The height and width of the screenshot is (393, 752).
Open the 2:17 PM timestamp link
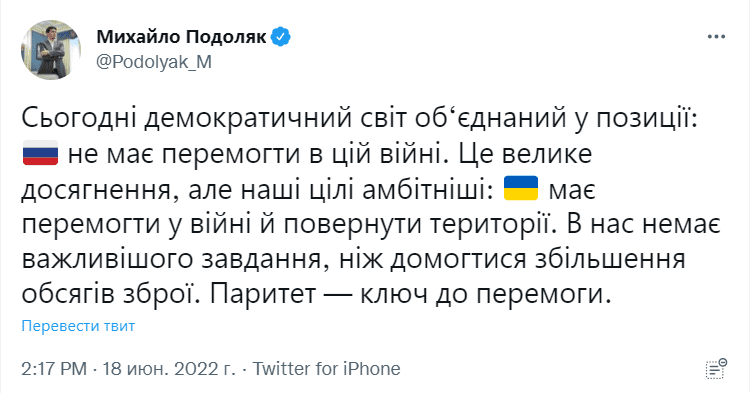[54, 369]
